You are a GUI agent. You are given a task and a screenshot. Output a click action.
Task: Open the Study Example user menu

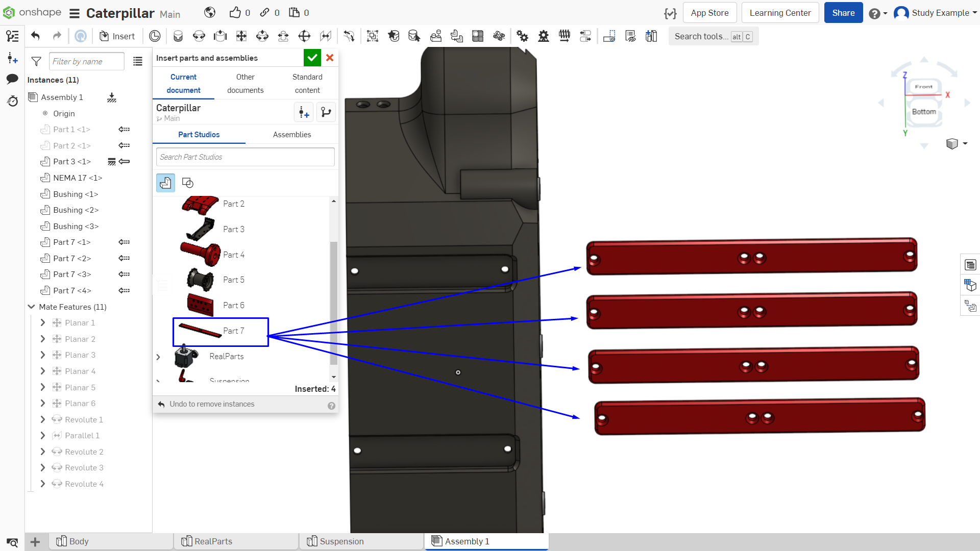click(936, 13)
